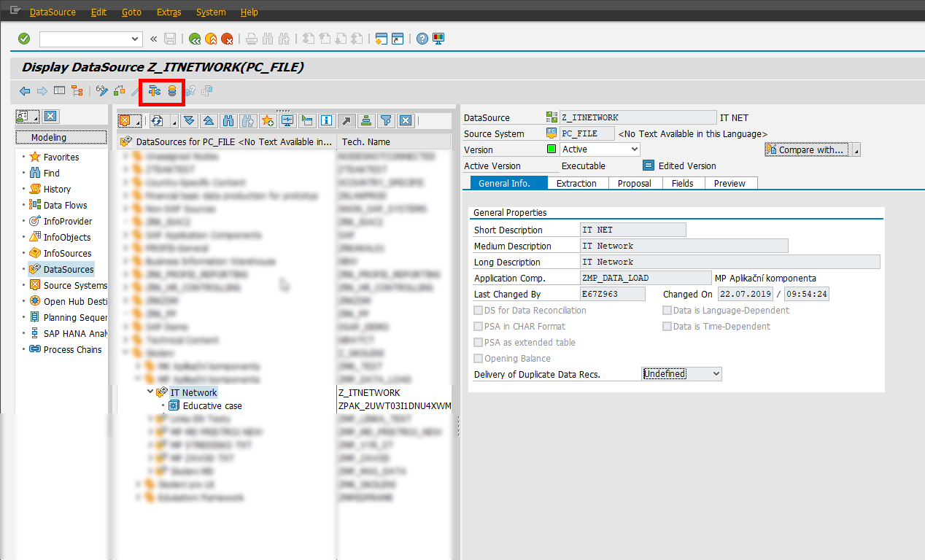Click the Compare with... button
Image resolution: width=925 pixels, height=560 pixels.
(x=805, y=149)
